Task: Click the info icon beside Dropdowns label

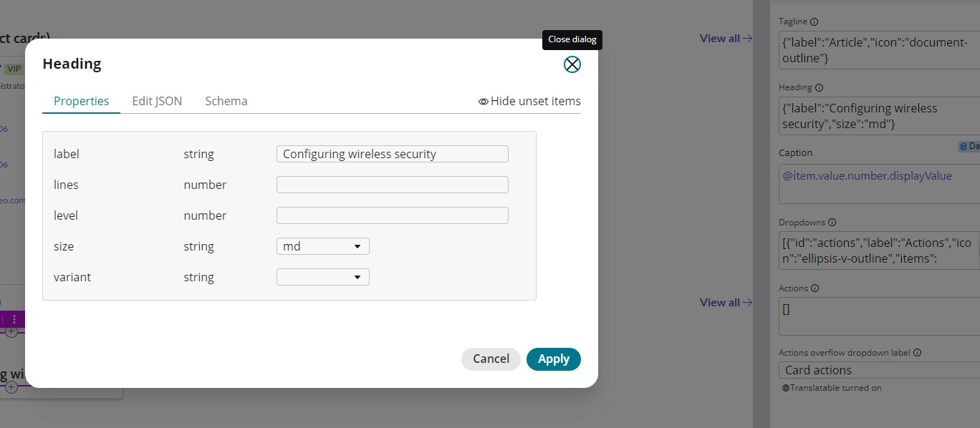Action: pyautogui.click(x=832, y=223)
